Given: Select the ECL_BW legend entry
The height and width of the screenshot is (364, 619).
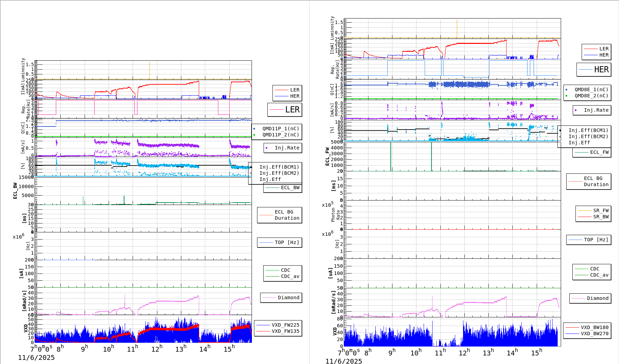Looking at the screenshot, I should pyautogui.click(x=283, y=187).
